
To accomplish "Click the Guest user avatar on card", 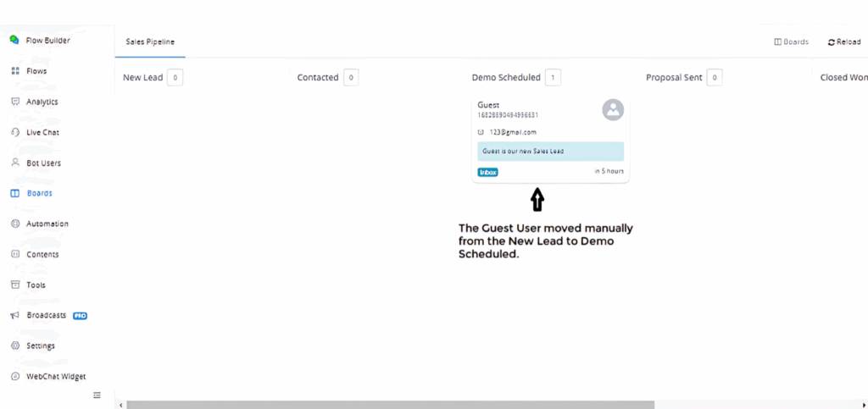I will tap(613, 109).
